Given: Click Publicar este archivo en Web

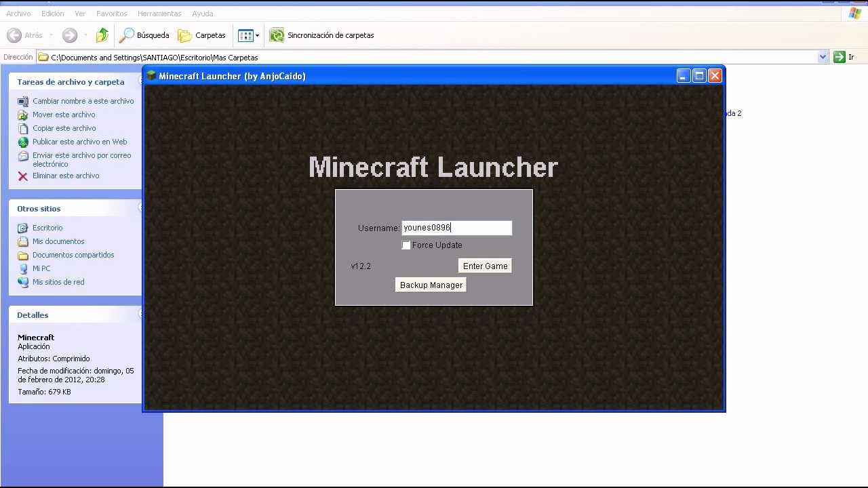Looking at the screenshot, I should pyautogui.click(x=80, y=142).
